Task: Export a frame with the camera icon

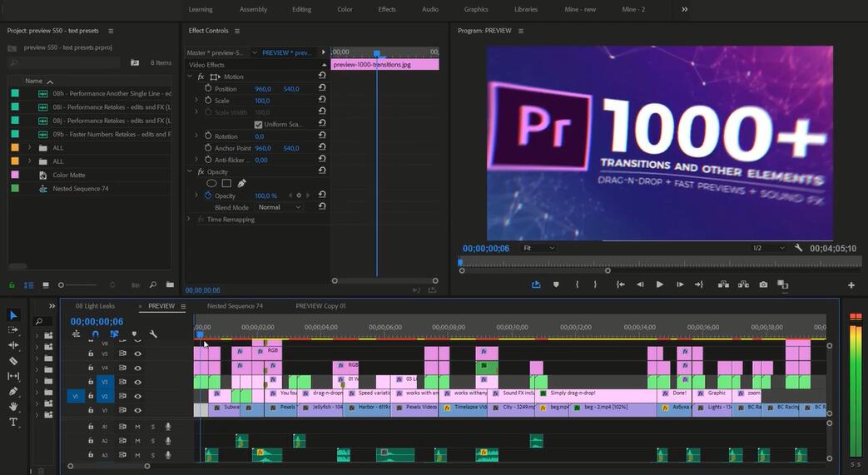Action: coord(763,285)
